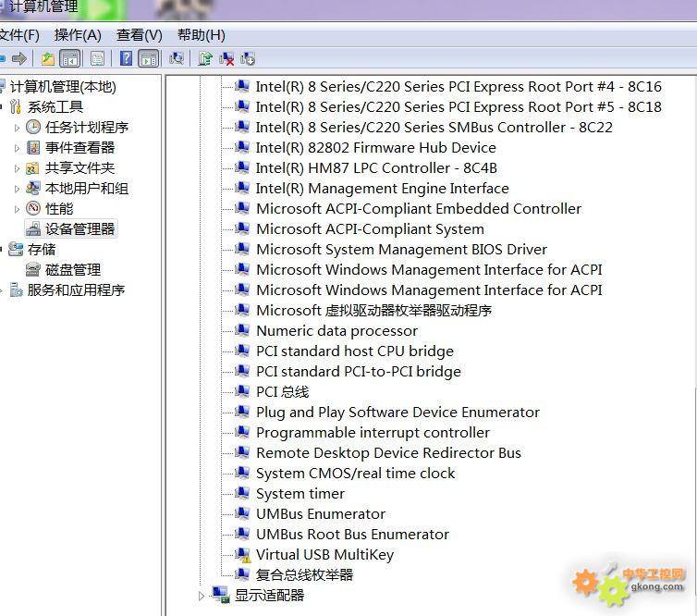Toggle the show/hide console tree icon
This screenshot has height=616, width=697.
pyautogui.click(x=69, y=58)
